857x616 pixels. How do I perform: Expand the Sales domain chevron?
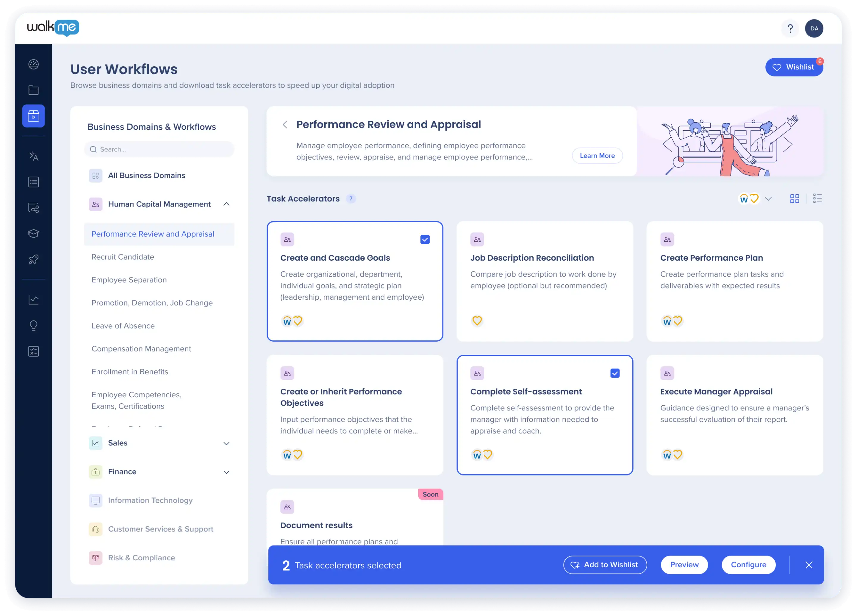click(x=226, y=444)
